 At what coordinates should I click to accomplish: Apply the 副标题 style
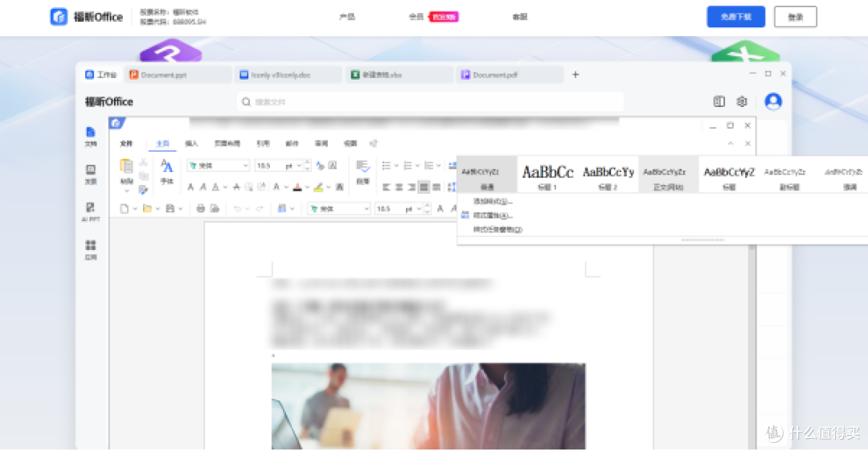789,174
